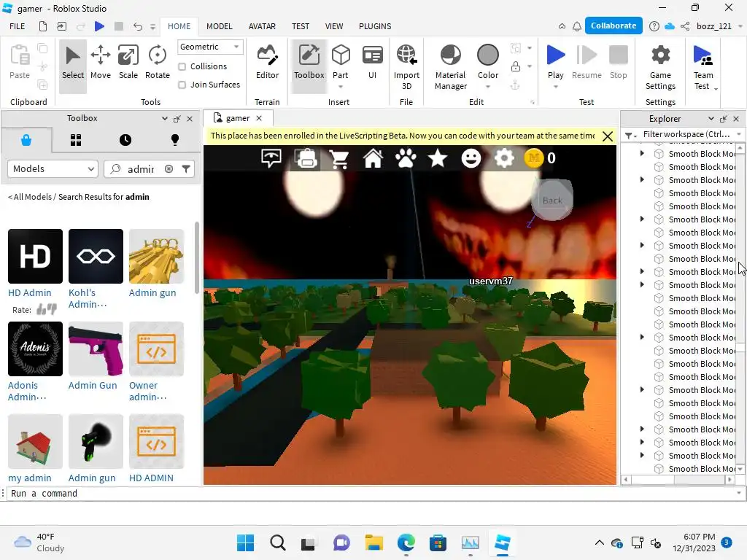Open Game Settings gear
The height and width of the screenshot is (560, 747).
(x=660, y=66)
